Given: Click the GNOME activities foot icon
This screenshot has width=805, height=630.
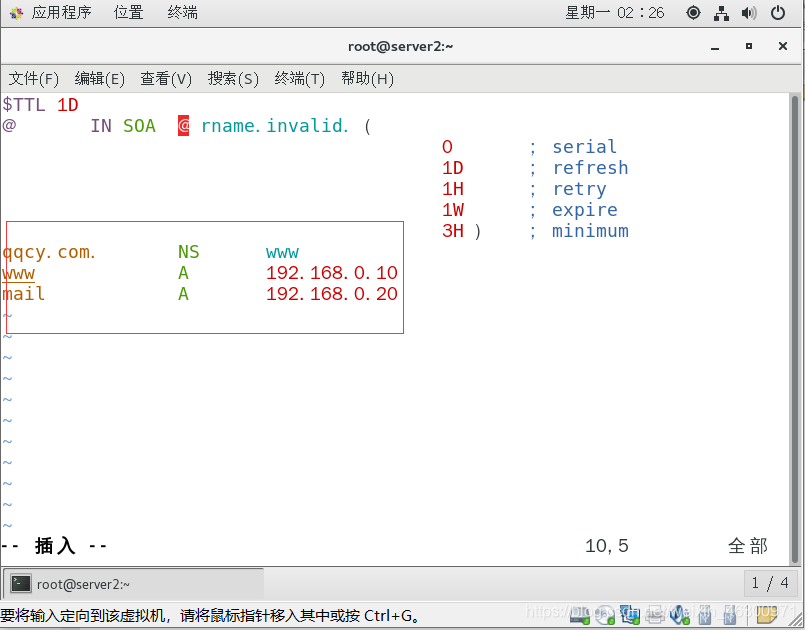Looking at the screenshot, I should click(16, 13).
